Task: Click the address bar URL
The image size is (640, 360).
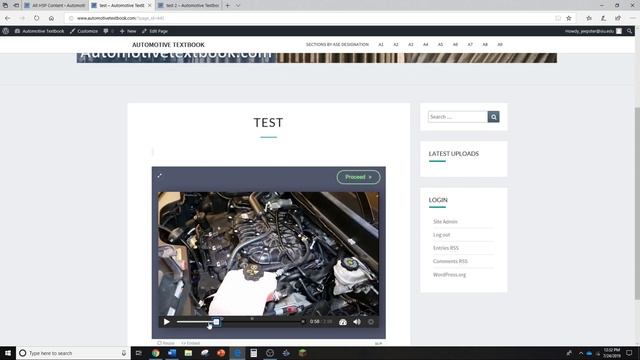Action: coord(120,18)
